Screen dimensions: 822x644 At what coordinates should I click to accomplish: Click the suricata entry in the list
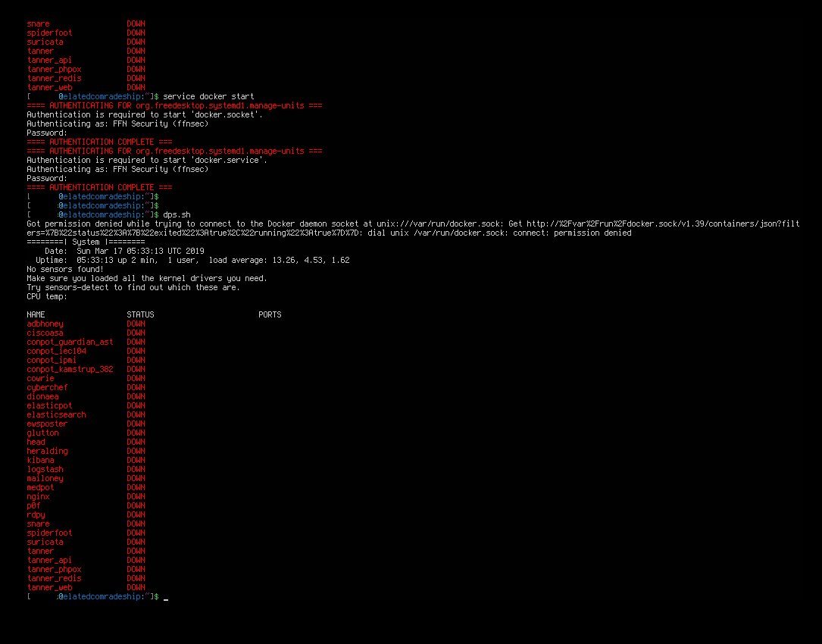click(45, 542)
